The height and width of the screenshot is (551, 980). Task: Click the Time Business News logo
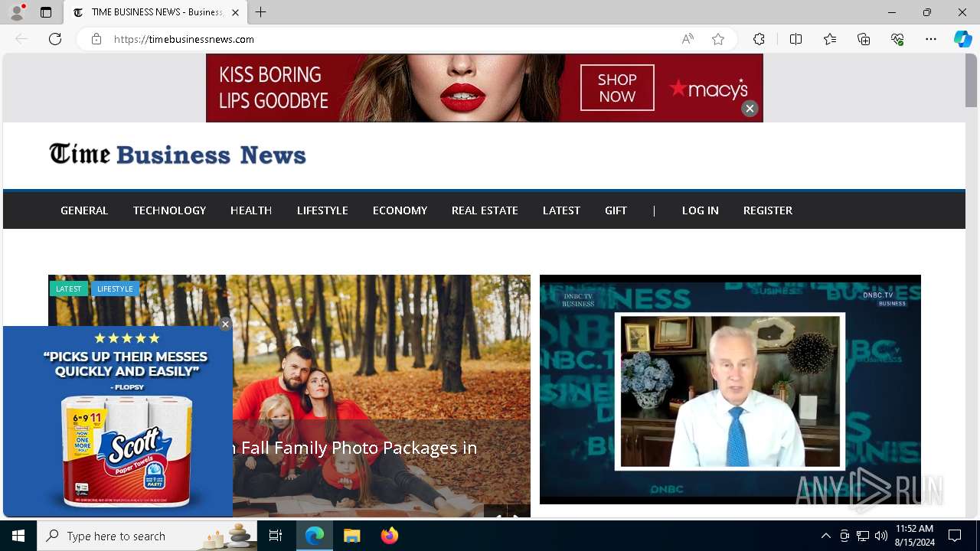pos(178,155)
